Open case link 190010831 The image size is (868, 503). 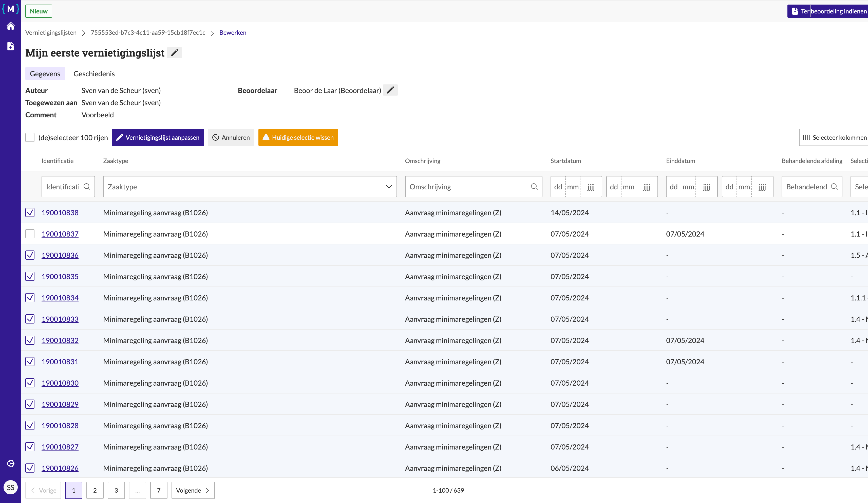coord(60,362)
